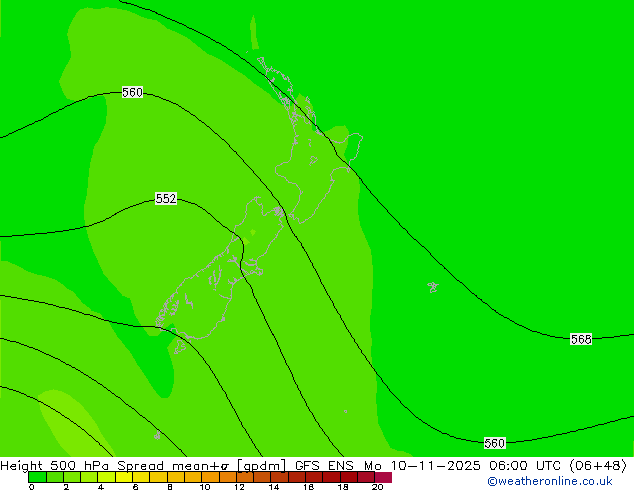Image resolution: width=634 pixels, height=490 pixels.
Task: Click the Chatham Islands outline east of New Zealand
Action: point(433,287)
